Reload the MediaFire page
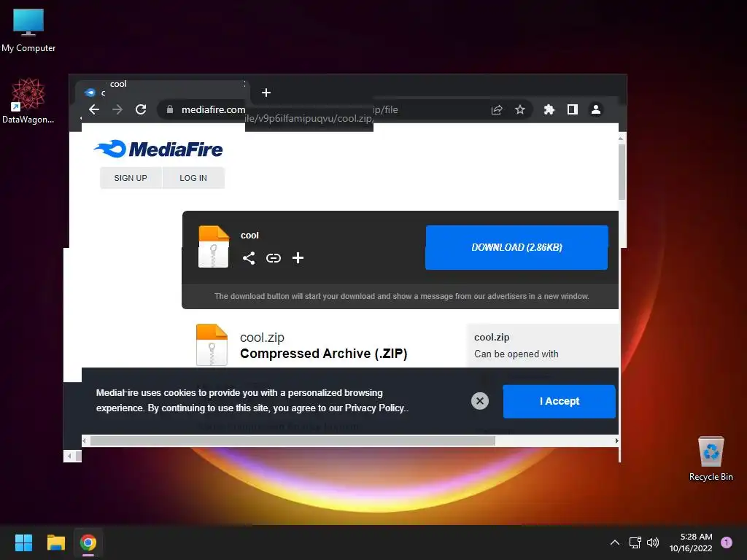747x560 pixels. pos(141,109)
